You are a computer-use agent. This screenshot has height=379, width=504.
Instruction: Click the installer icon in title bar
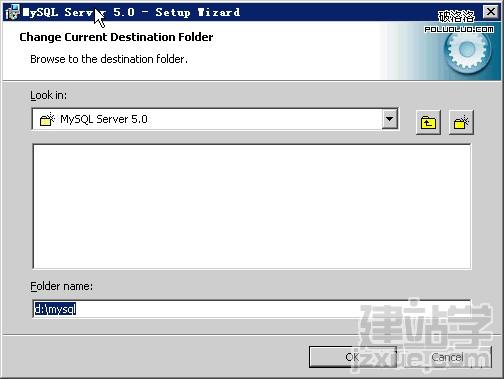13,12
